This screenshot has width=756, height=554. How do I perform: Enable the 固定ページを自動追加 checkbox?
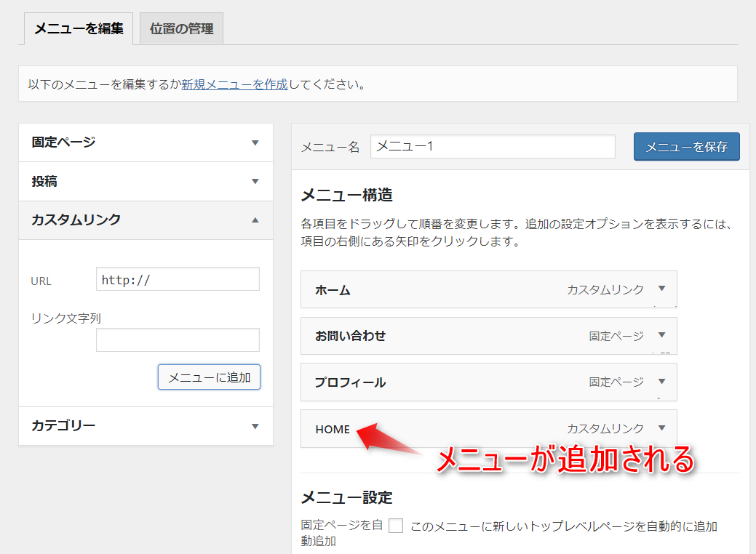click(x=396, y=526)
